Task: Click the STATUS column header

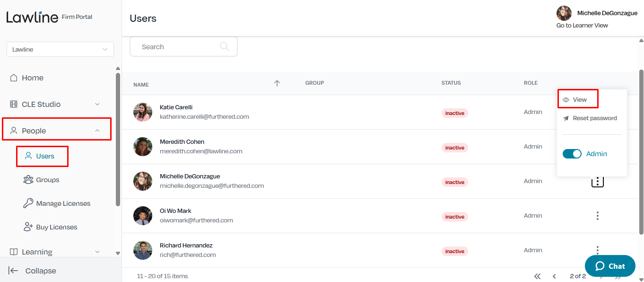Action: pyautogui.click(x=451, y=83)
